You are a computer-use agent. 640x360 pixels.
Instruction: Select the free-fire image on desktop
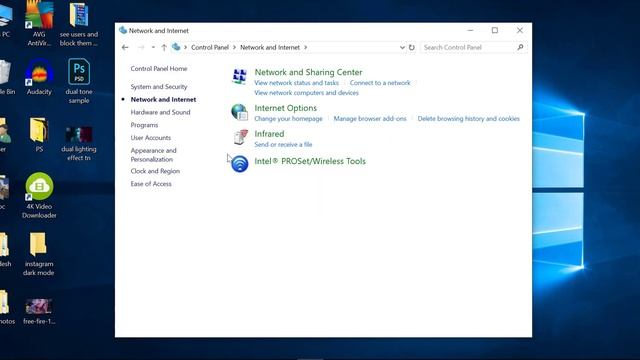[x=39, y=312]
